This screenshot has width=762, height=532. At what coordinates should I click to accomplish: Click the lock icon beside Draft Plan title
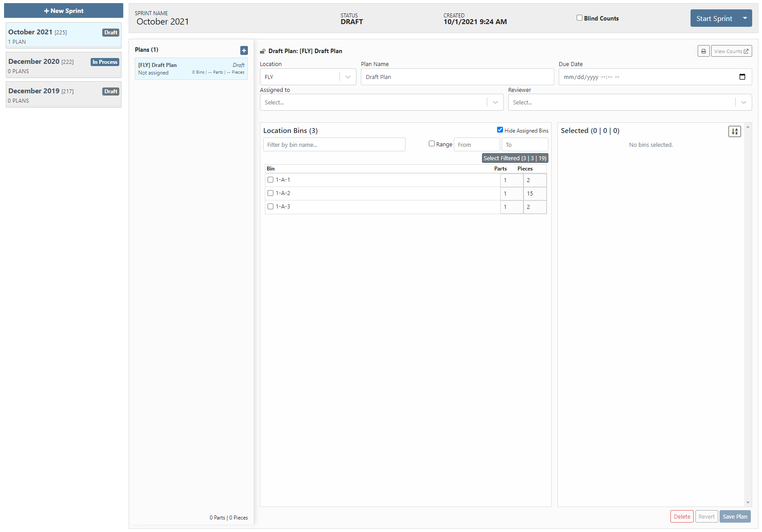[x=263, y=51]
